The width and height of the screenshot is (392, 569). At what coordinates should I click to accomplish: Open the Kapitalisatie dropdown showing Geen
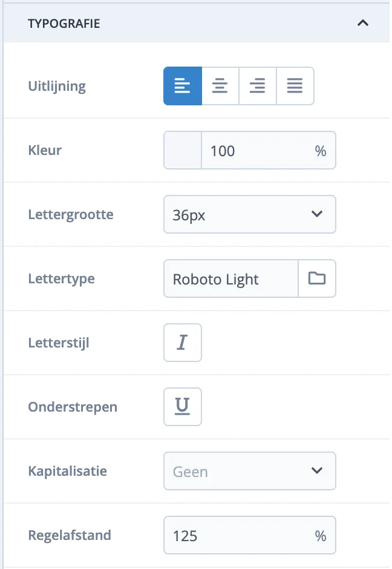point(249,471)
